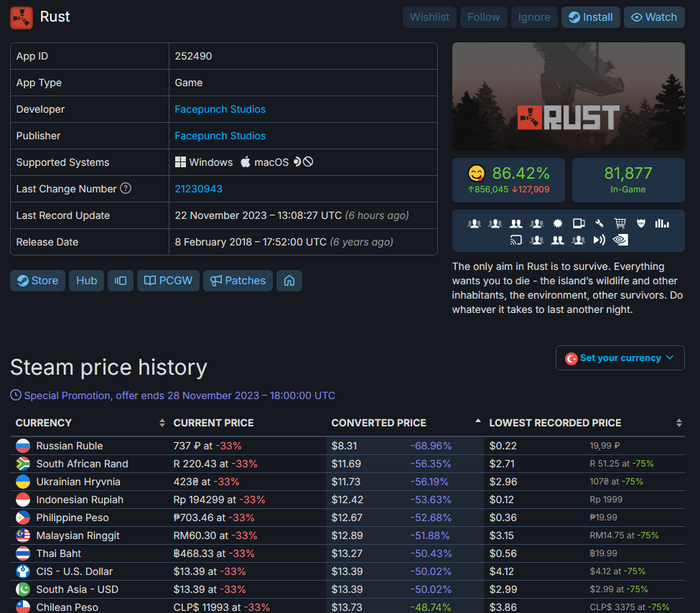Click the achievements starburst category icon
This screenshot has width=700, height=613.
[558, 223]
